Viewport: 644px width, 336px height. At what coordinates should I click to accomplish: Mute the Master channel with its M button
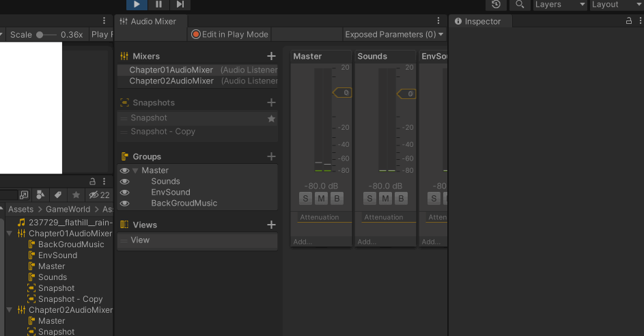tap(321, 199)
